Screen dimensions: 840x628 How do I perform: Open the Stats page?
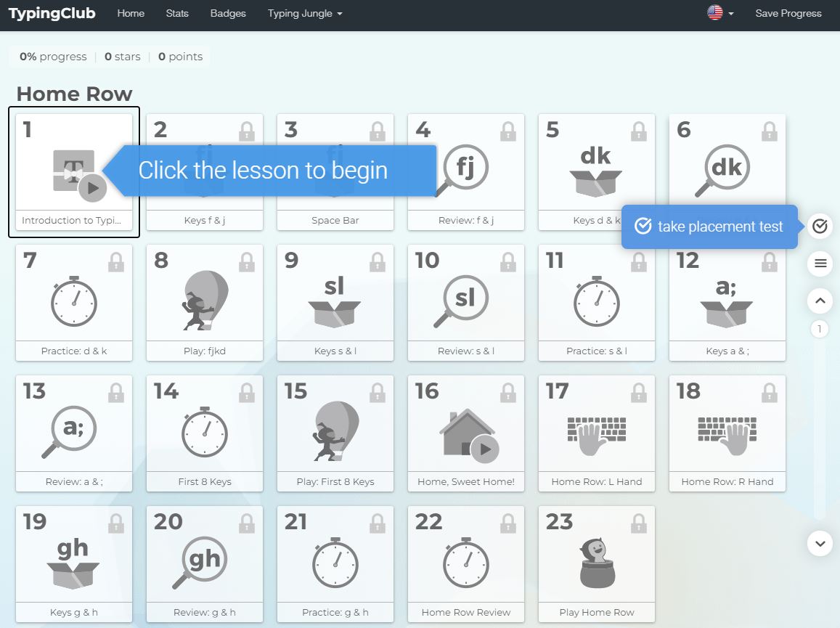177,13
